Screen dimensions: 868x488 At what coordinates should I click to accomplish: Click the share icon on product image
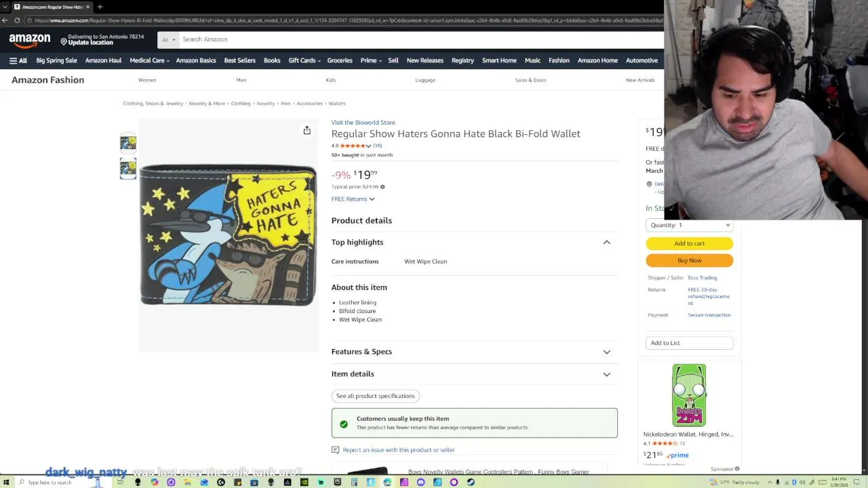(x=307, y=130)
